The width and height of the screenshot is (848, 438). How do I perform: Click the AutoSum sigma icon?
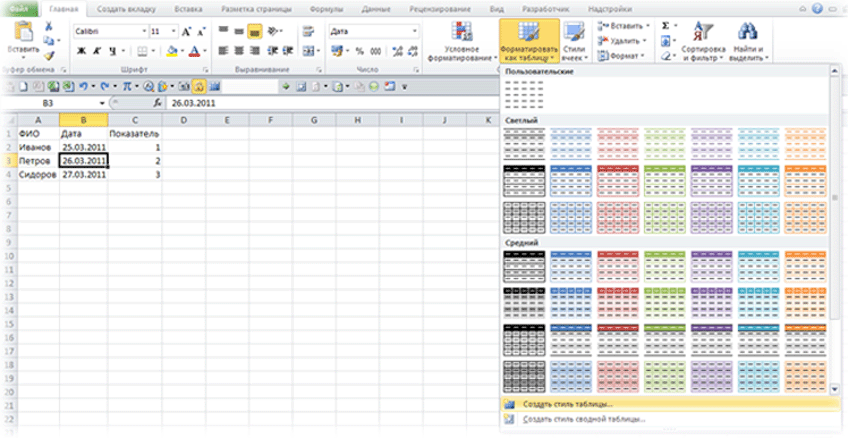click(x=666, y=26)
